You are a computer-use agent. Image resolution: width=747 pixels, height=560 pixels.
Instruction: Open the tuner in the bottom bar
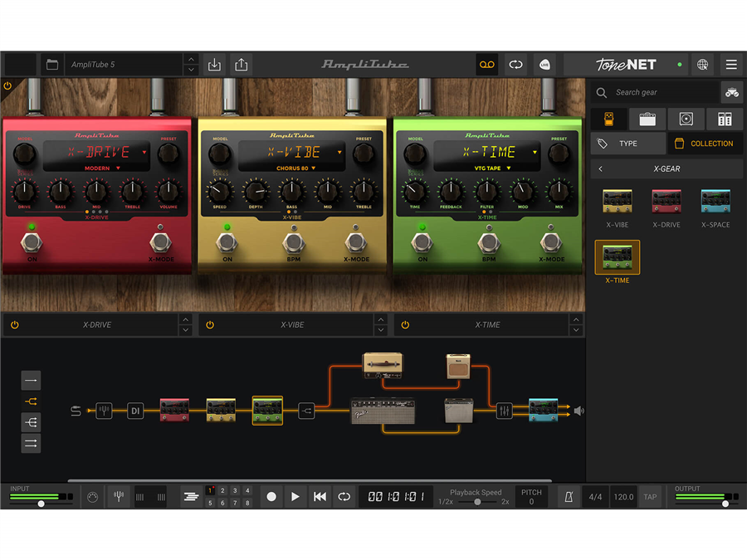point(119,497)
